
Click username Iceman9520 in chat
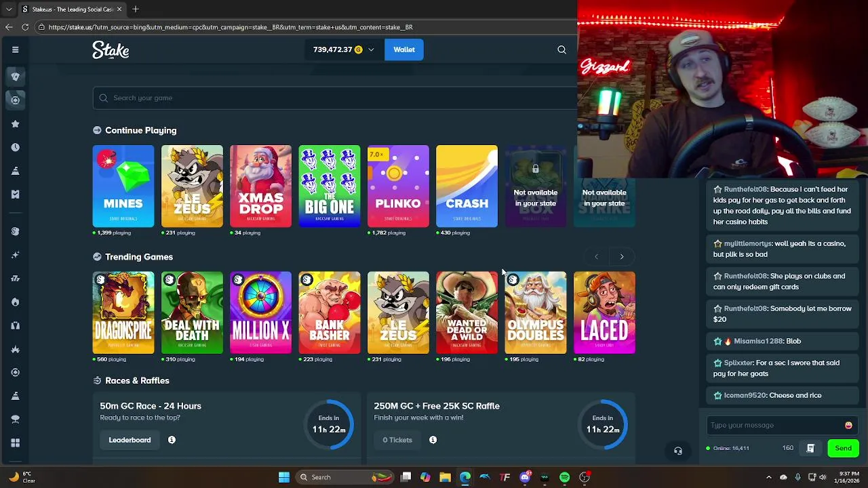746,395
